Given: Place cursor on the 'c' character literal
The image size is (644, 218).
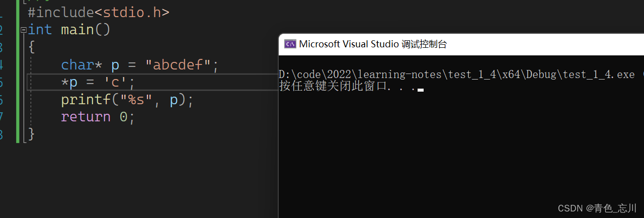Looking at the screenshot, I should pos(119,82).
